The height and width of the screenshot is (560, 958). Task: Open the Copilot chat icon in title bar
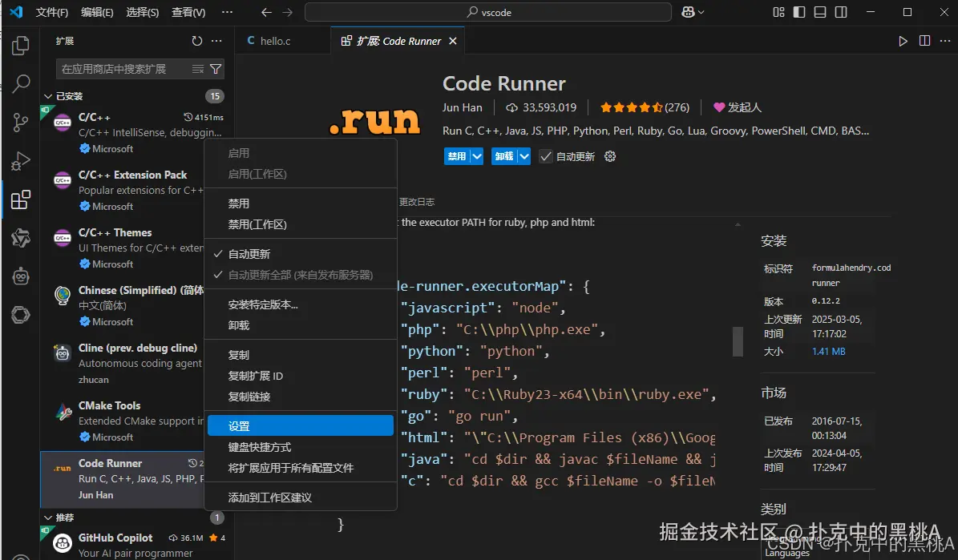[x=688, y=12]
